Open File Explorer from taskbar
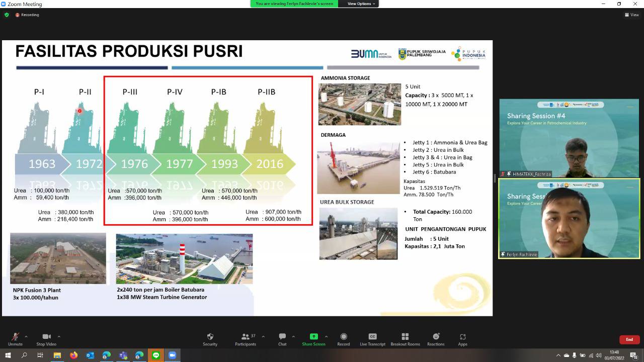The width and height of the screenshot is (644, 362). pos(57,355)
